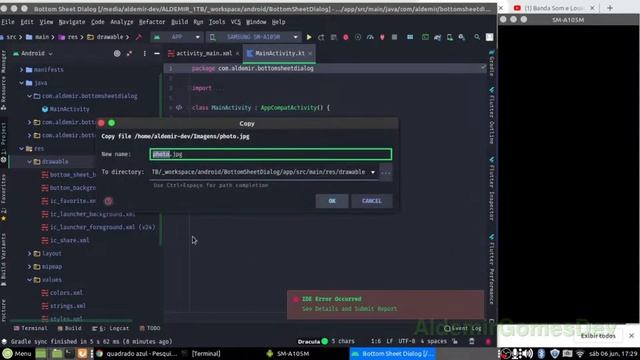Viewport: 640px width, 360px height.
Task: Click the Apply Changes icon next to Run
Action: tap(321, 37)
